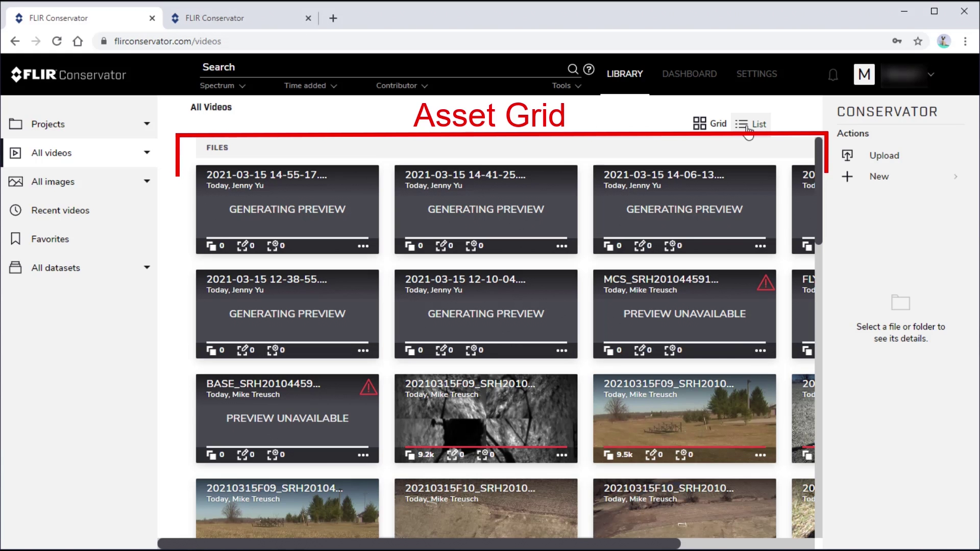980x551 pixels.
Task: Switch to List view layout
Action: 750,124
